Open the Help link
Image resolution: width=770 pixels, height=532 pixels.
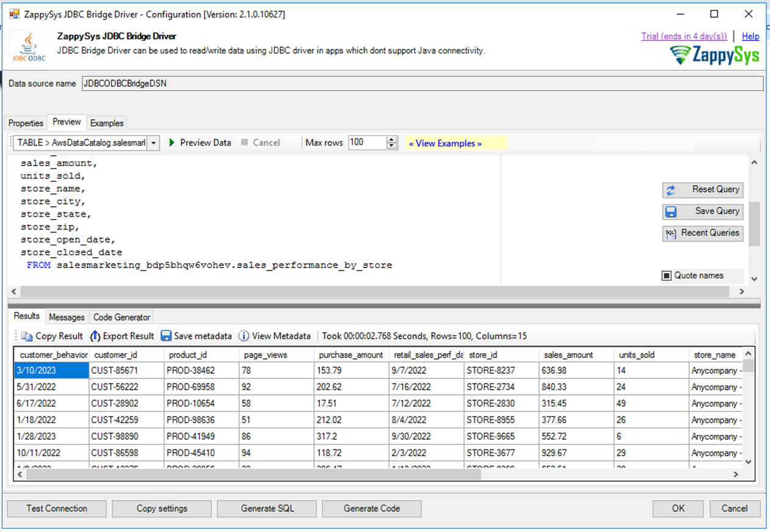tap(750, 36)
